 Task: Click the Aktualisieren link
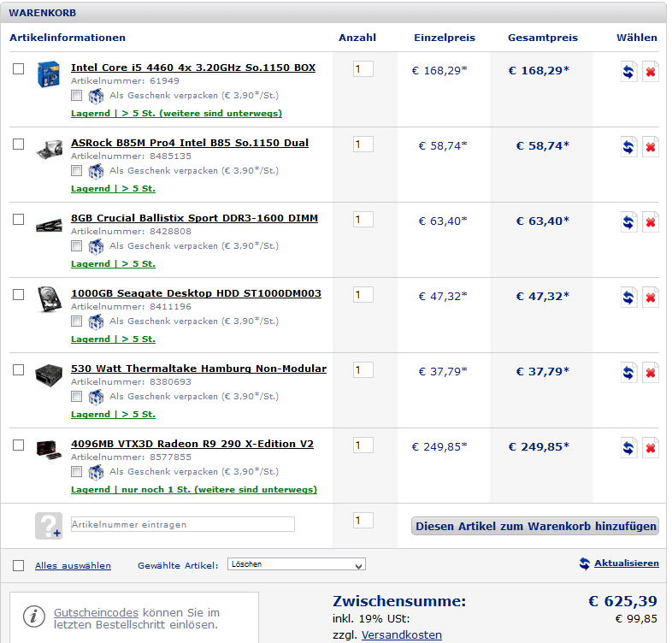coord(626,563)
